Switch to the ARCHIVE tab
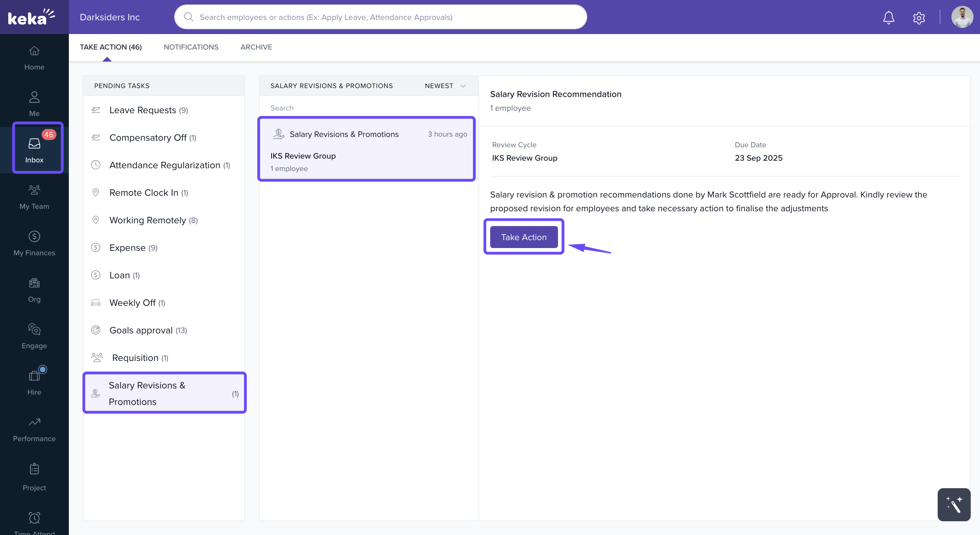The height and width of the screenshot is (535, 980). pyautogui.click(x=256, y=47)
